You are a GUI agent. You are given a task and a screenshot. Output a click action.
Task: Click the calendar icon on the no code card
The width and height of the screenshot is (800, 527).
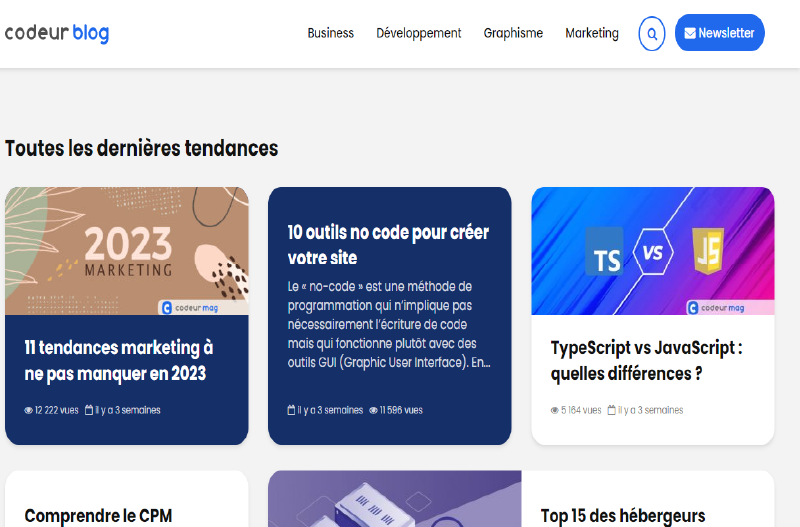(291, 410)
